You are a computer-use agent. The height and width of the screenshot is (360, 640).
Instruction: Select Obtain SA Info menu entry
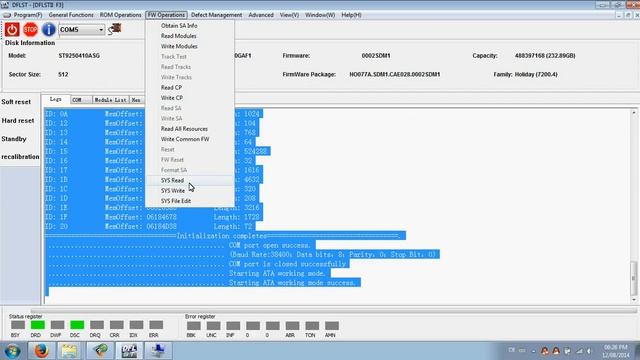point(190,26)
